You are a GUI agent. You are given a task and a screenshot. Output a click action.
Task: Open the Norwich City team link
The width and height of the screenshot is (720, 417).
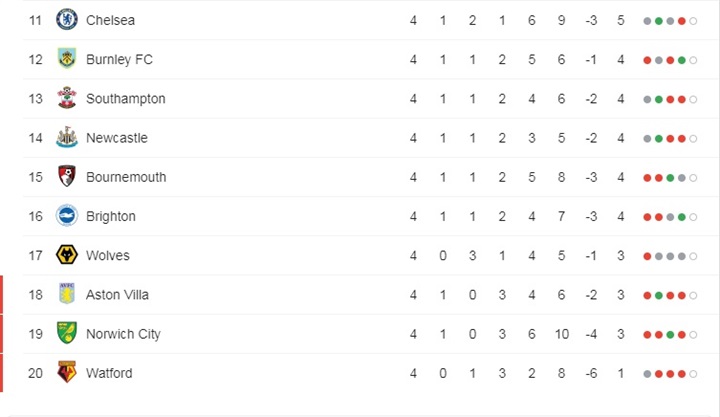click(x=123, y=334)
